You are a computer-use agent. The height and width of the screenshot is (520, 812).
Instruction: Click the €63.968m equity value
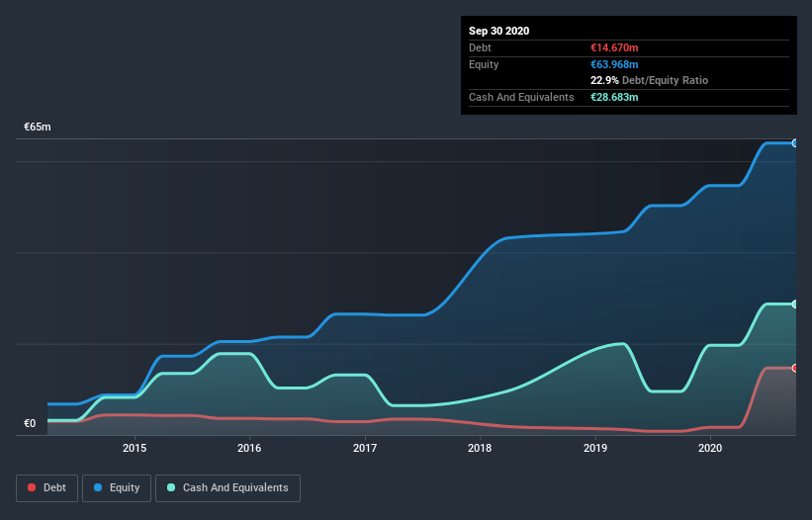pos(615,64)
